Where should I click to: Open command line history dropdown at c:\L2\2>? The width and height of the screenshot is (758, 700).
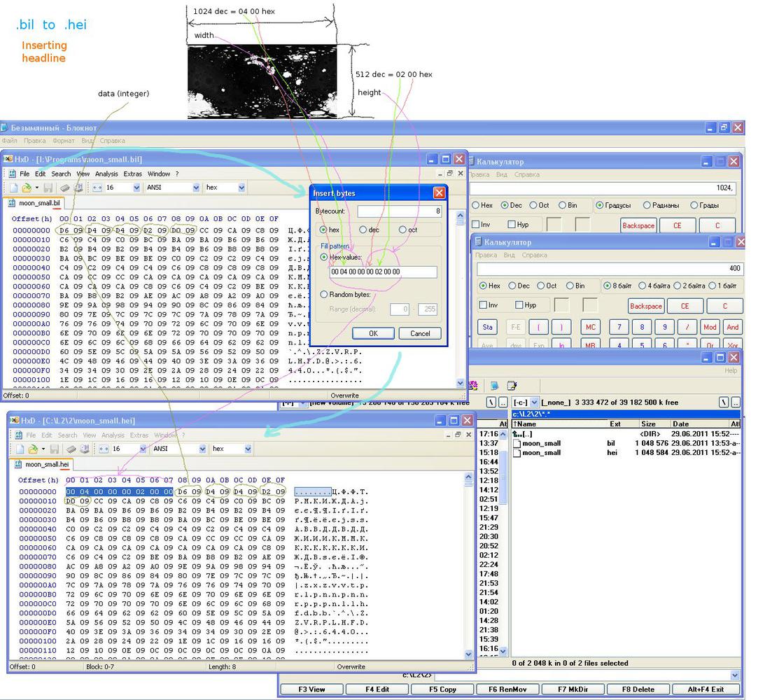click(x=736, y=675)
